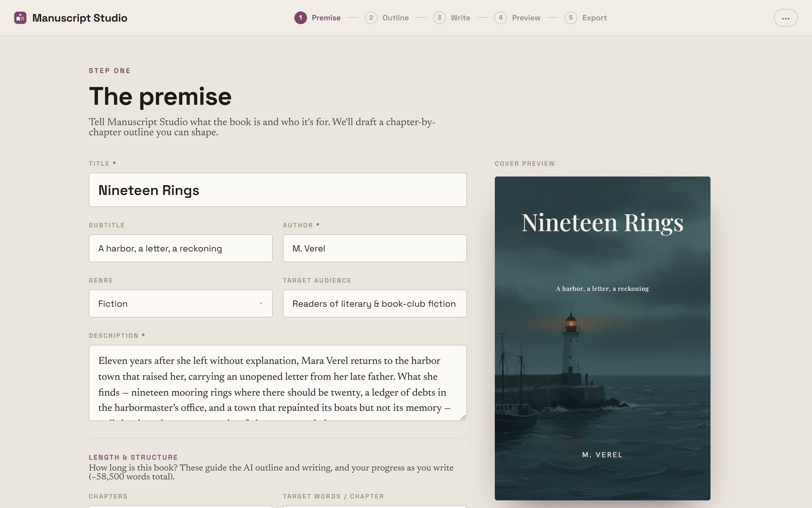Click the 'COVER PREVIEW' label
Viewport: 812px width, 508px height.
(x=525, y=164)
